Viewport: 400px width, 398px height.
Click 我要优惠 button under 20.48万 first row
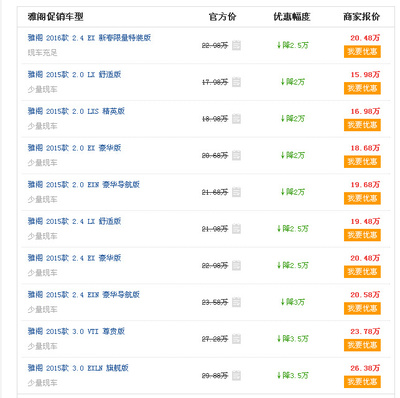point(362,52)
